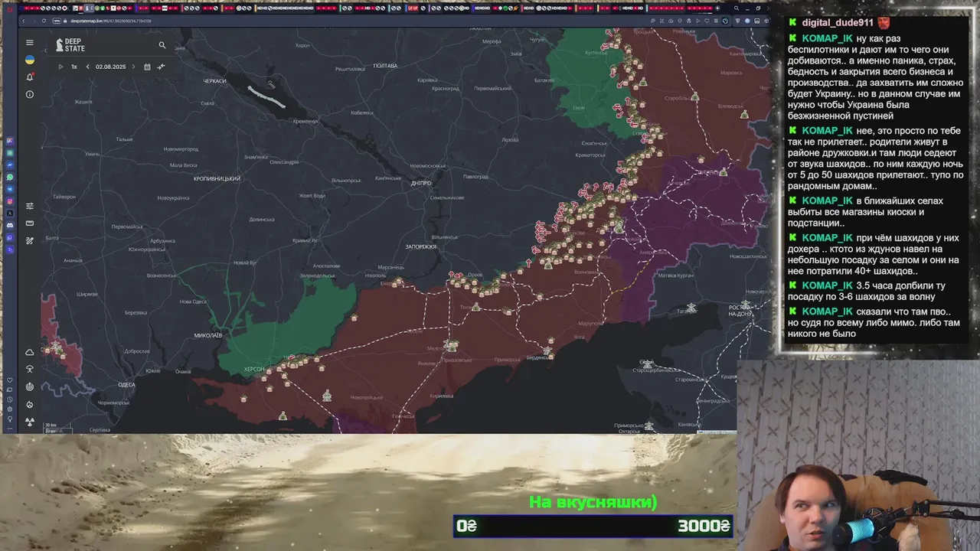Open the notifications bell in DeepState

click(30, 77)
